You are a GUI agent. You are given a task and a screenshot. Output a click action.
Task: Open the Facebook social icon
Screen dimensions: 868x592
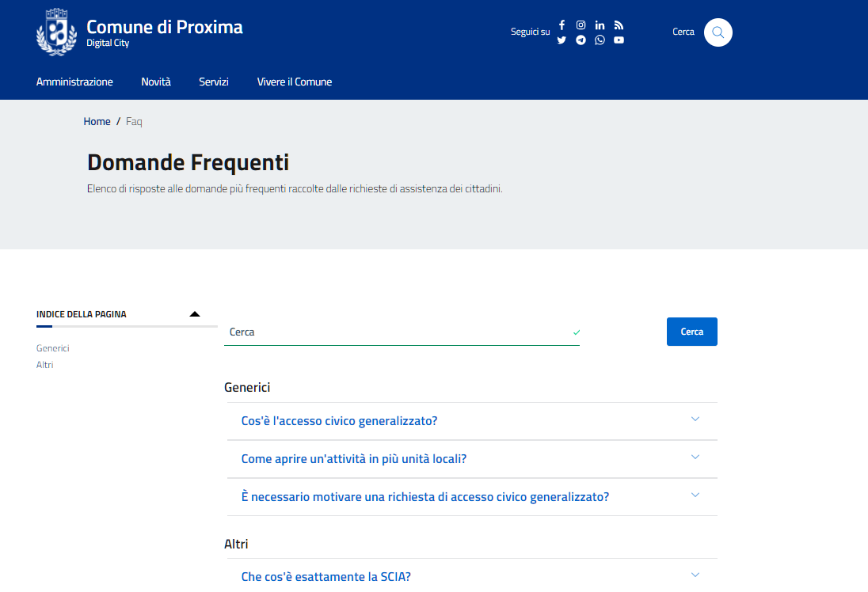pos(562,25)
